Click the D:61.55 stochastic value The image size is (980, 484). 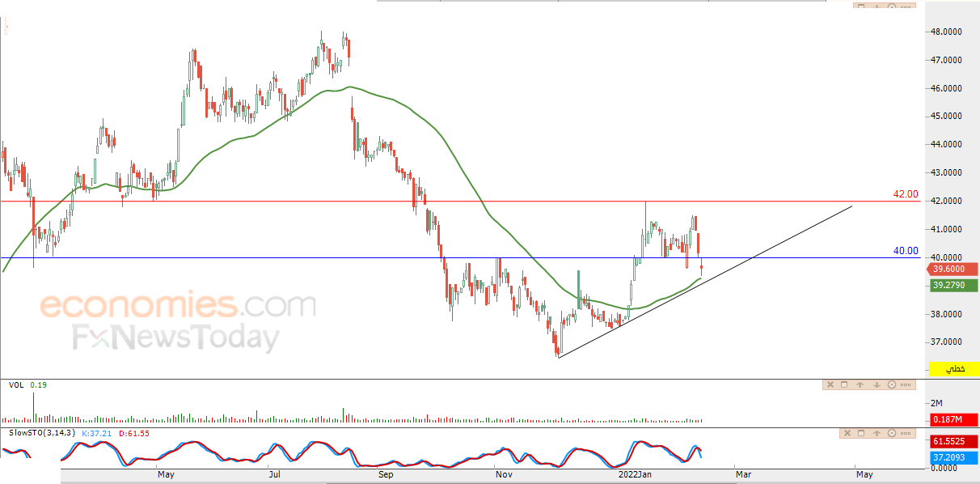click(133, 433)
